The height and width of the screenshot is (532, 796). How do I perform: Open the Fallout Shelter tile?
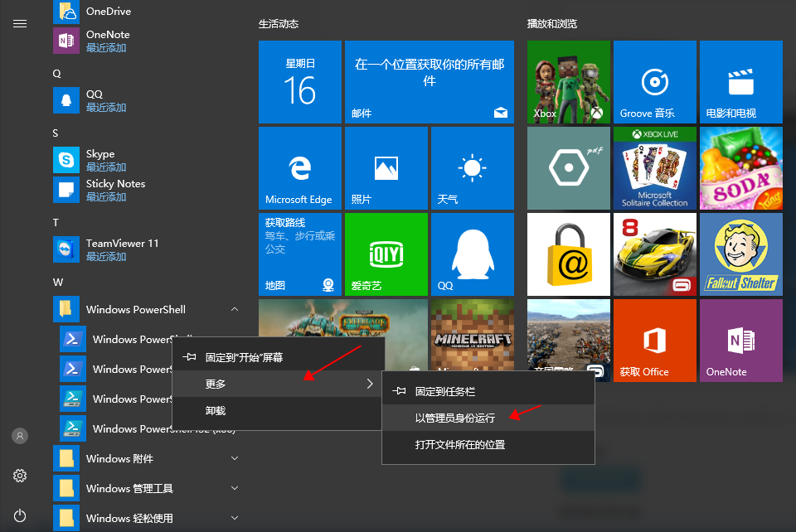tap(741, 254)
